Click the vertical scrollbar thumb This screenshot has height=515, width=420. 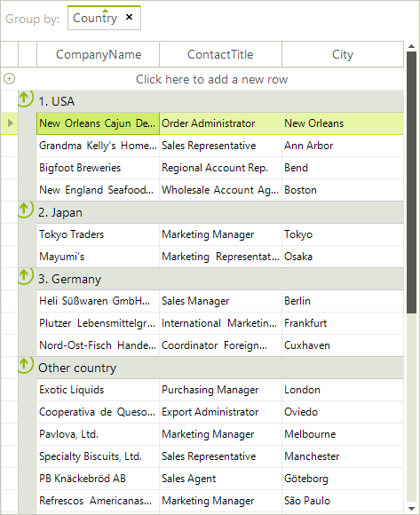pyautogui.click(x=411, y=182)
